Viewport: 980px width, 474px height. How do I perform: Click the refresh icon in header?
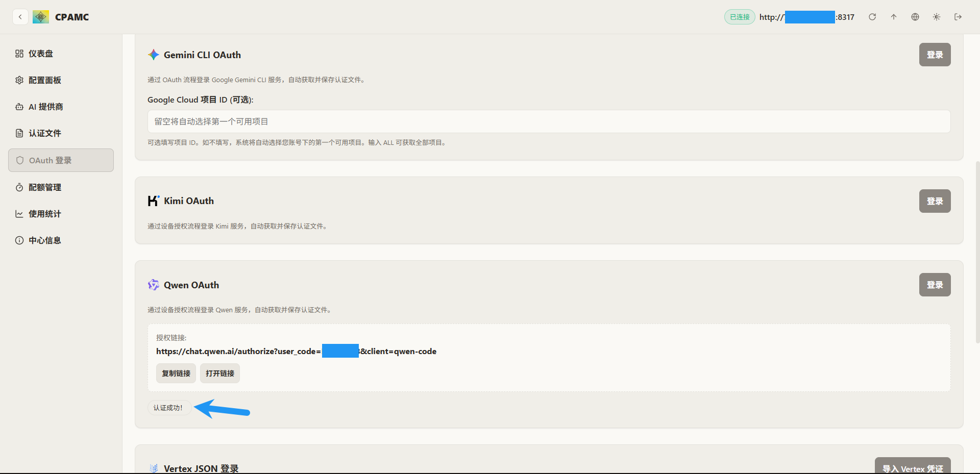pos(872,17)
